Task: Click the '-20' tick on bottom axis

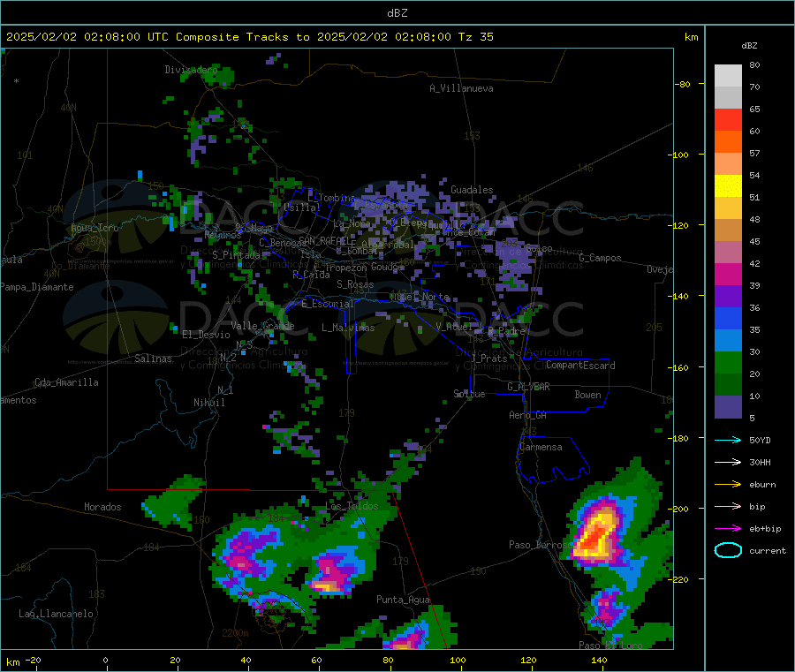Action: tap(33, 661)
